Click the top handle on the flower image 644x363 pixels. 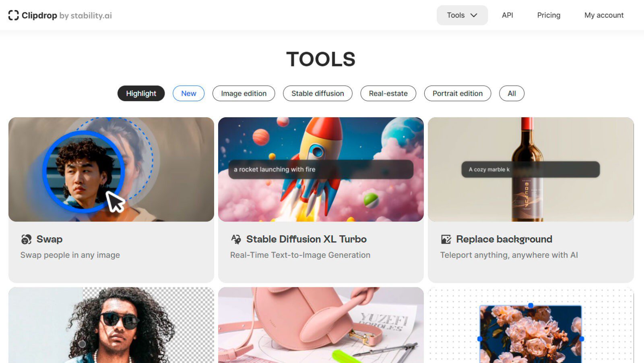click(530, 305)
